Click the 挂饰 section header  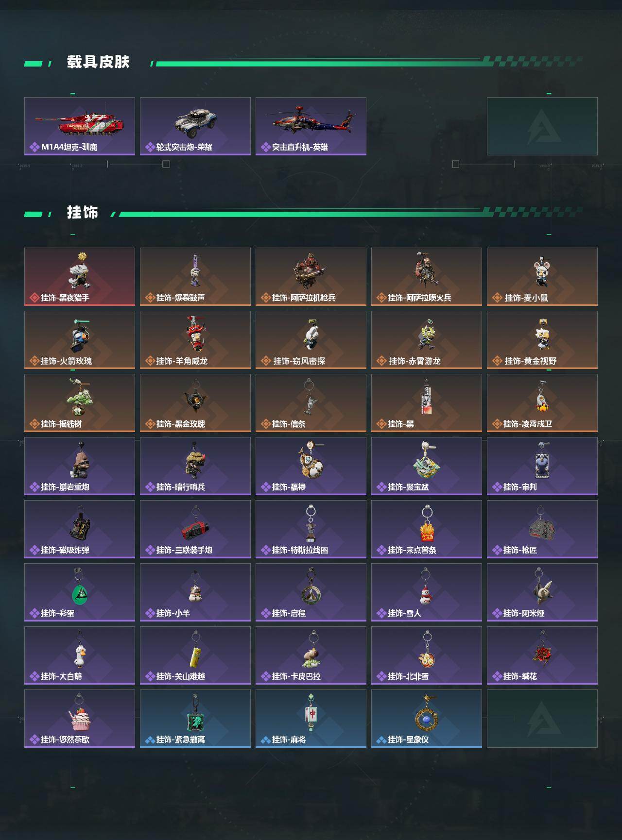pyautogui.click(x=83, y=212)
